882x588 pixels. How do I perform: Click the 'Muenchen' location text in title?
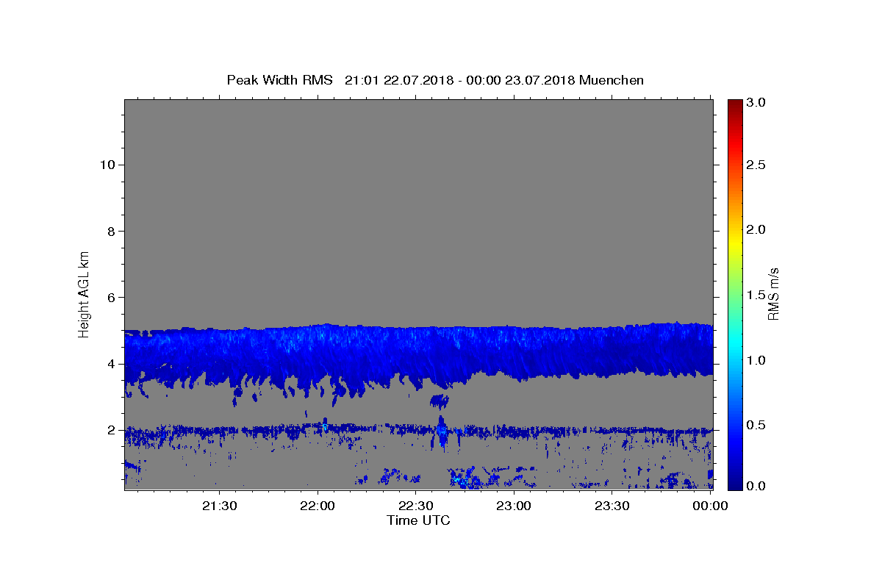pos(612,80)
